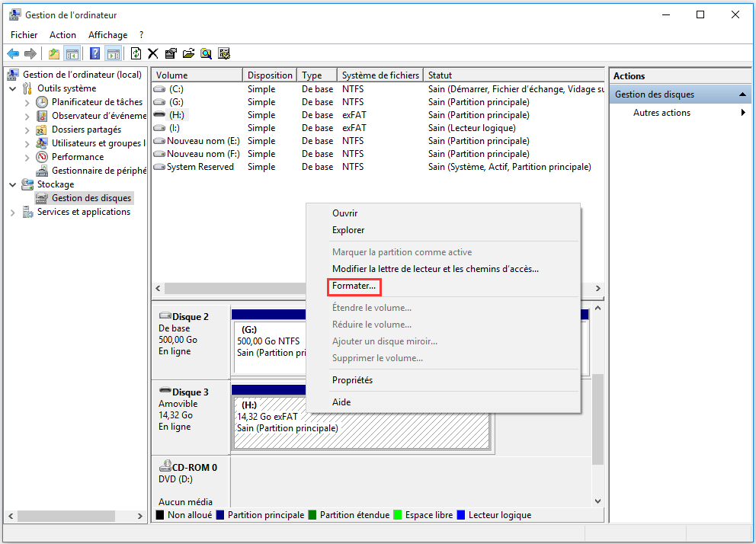The width and height of the screenshot is (756, 544).
Task: Open the Fichier menu
Action: coord(24,34)
